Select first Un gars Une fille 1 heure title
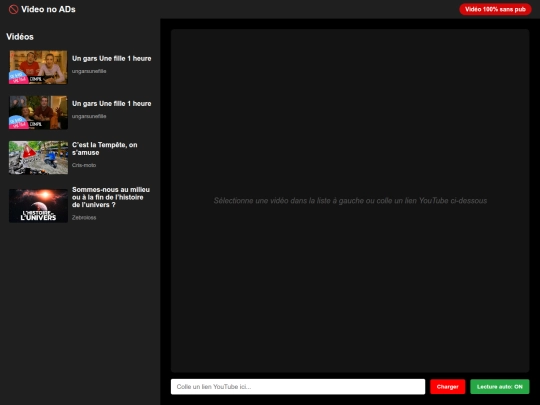This screenshot has width=540, height=405. click(x=112, y=59)
